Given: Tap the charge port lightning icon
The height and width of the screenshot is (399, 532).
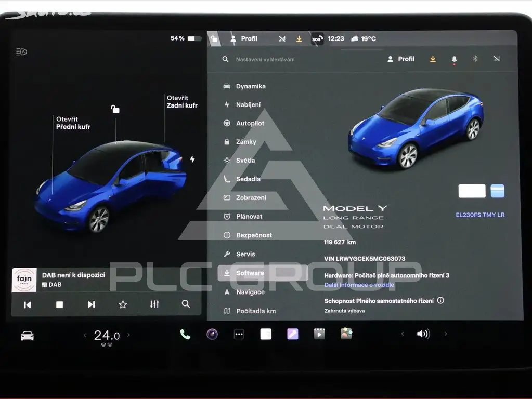Looking at the screenshot, I should [x=192, y=159].
